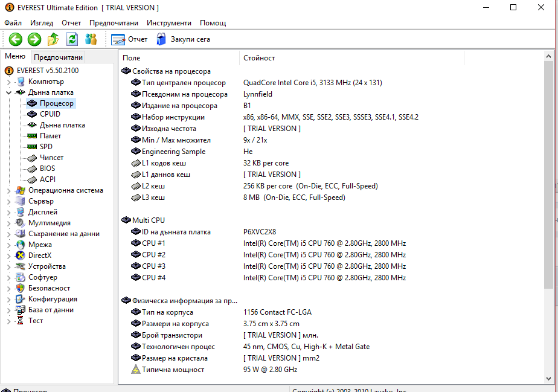Click the Операционна система Windows icon
This screenshot has height=392, width=558.
point(21,190)
